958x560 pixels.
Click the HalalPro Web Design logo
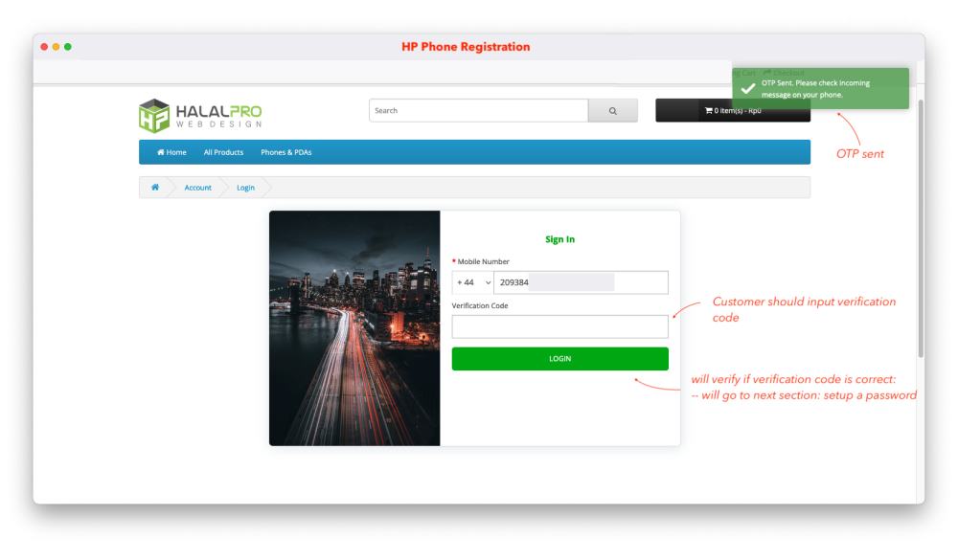tap(200, 115)
